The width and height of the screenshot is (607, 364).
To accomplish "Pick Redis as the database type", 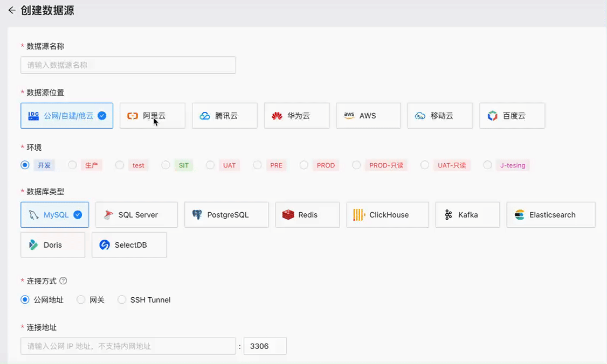I will coord(307,215).
